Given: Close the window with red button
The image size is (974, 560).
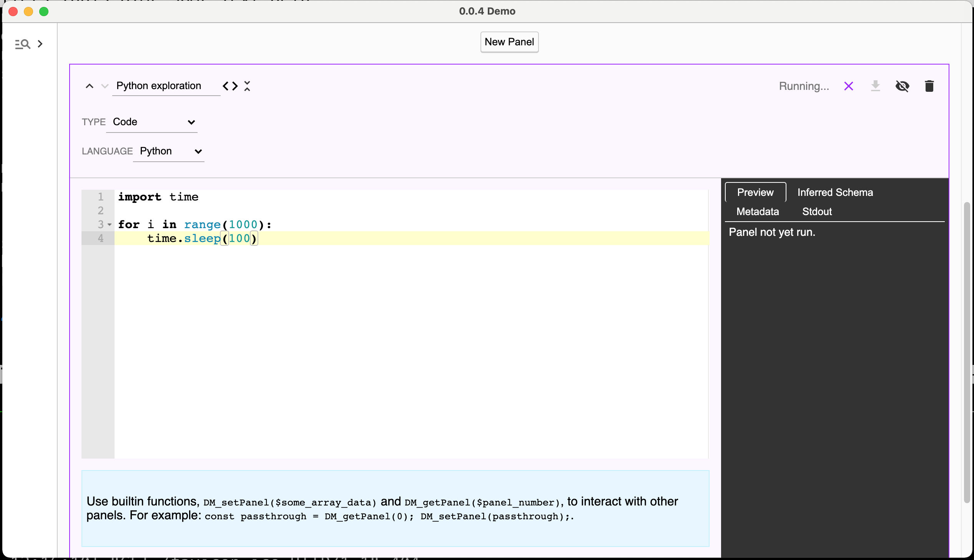Looking at the screenshot, I should pos(13,12).
